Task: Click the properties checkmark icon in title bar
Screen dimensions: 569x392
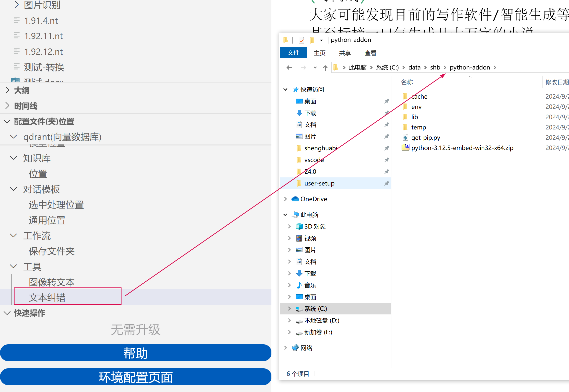Action: click(x=302, y=40)
